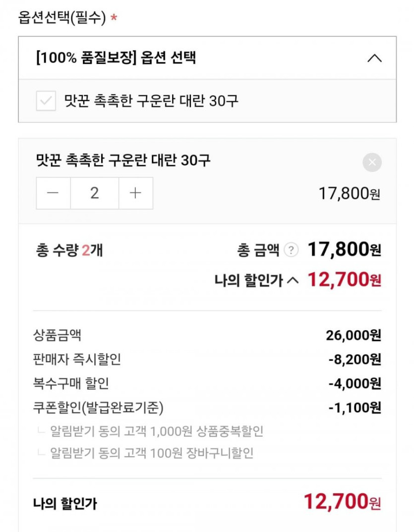The width and height of the screenshot is (414, 532).
Task: Click the 총 수량 2개 text
Action: pos(69,250)
